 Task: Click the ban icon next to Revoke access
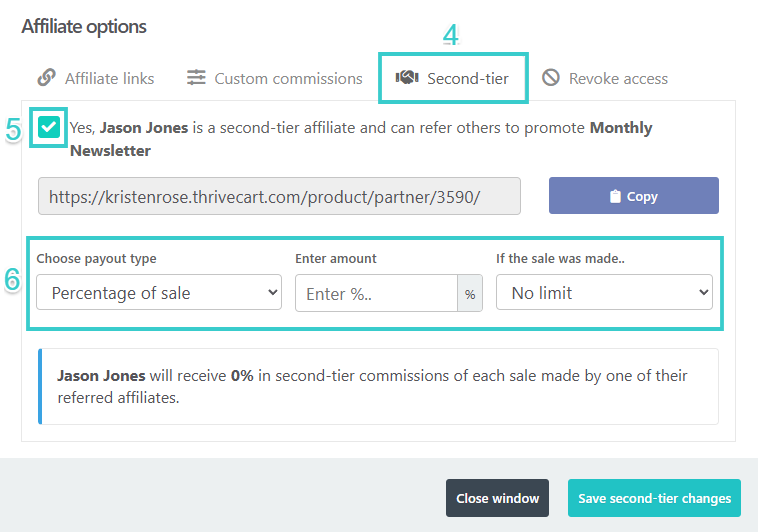pos(551,78)
